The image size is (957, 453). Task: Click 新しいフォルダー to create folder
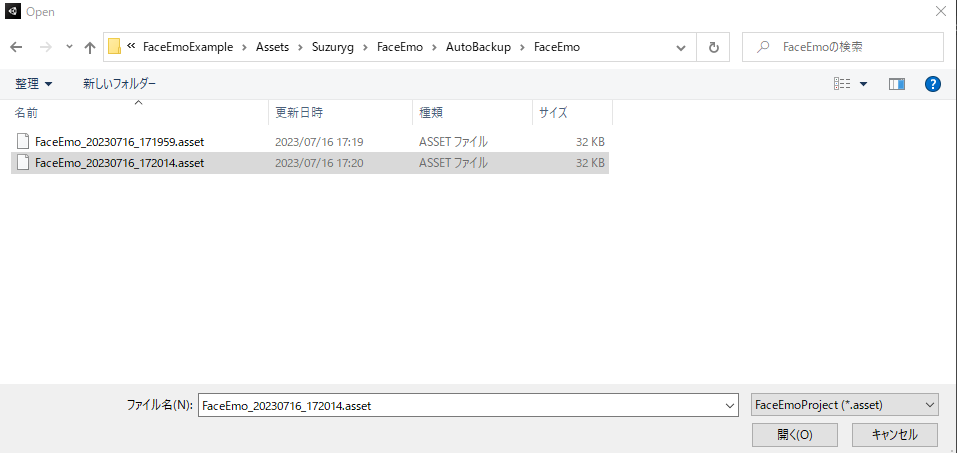[x=119, y=84]
